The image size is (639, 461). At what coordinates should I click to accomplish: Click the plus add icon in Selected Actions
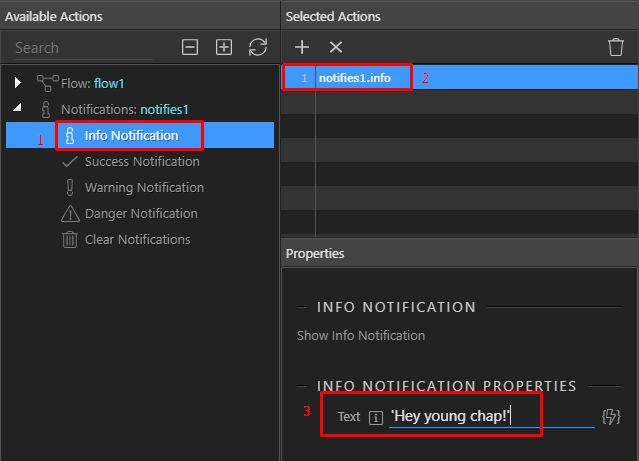point(302,47)
